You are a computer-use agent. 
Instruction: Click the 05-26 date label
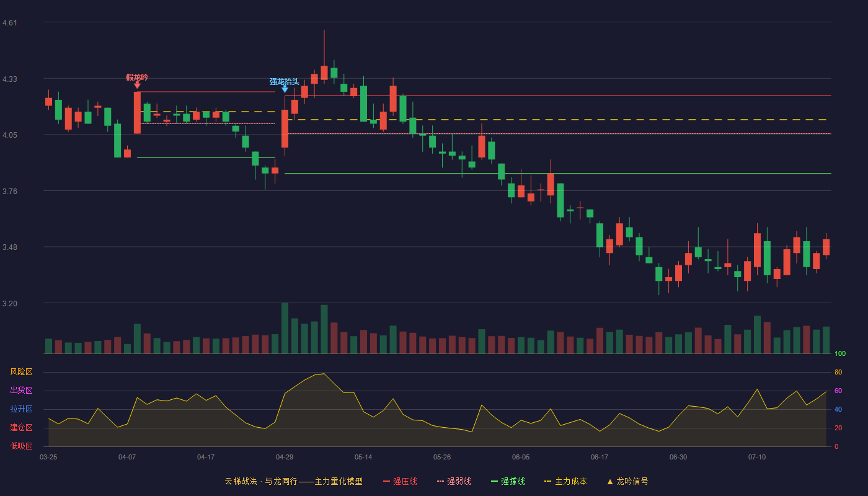(x=442, y=457)
